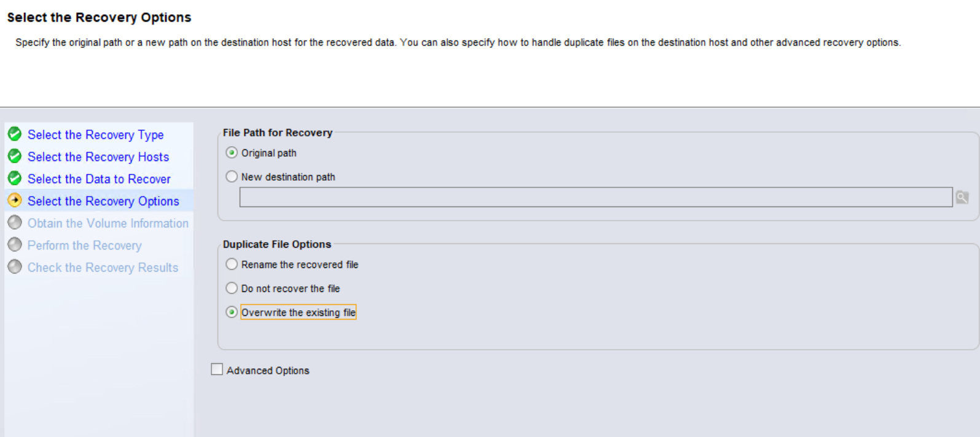Screen dimensions: 980x437
Task: Click the Obtain the Volume Information step
Action: tap(108, 223)
